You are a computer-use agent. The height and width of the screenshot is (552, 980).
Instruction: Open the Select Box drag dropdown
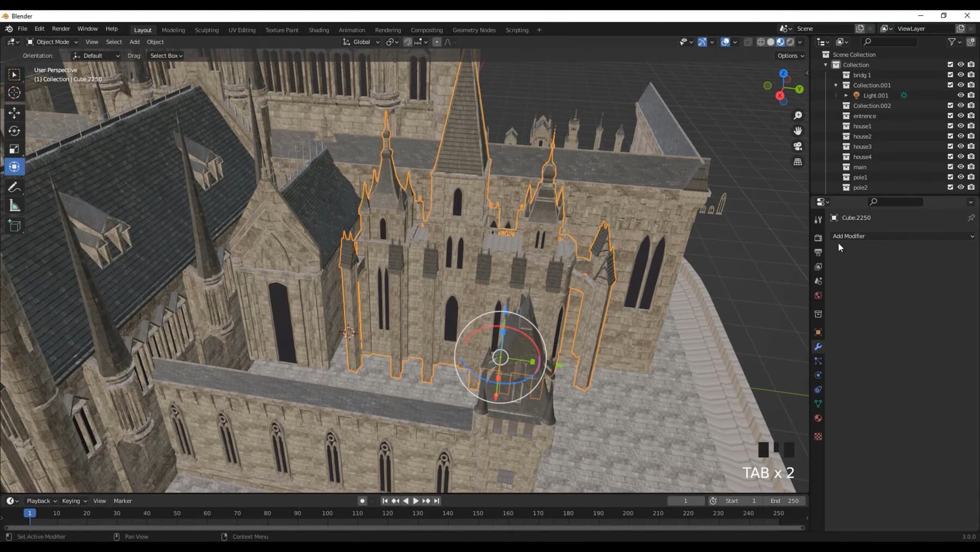pos(166,56)
